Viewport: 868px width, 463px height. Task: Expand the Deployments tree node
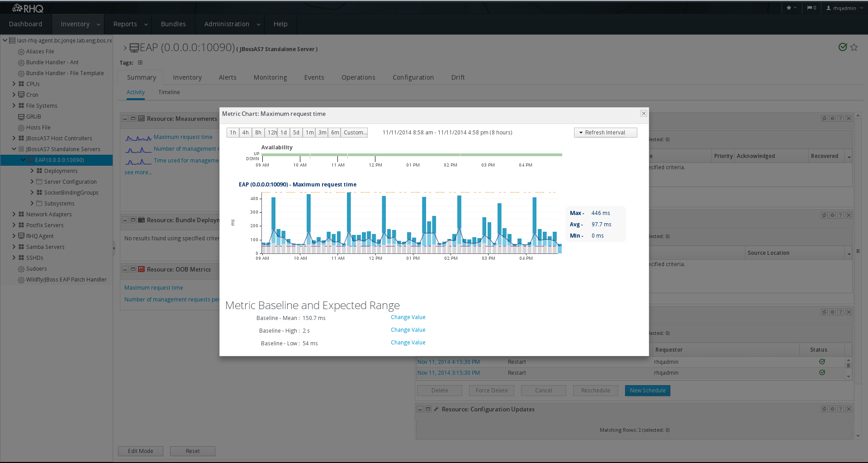32,171
